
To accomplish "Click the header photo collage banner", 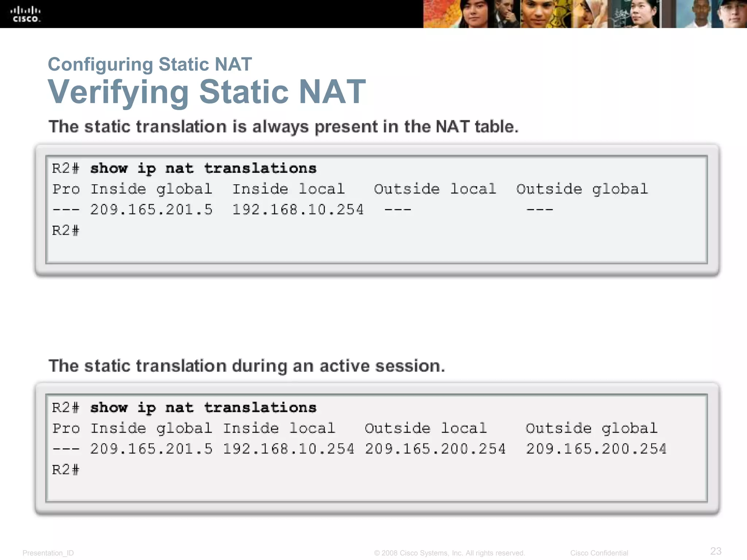I will coord(585,14).
